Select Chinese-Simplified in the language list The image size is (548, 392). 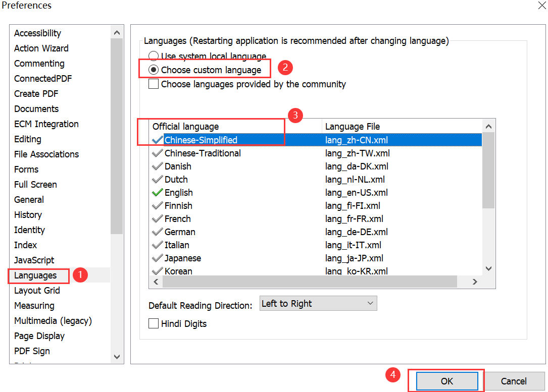(x=201, y=140)
